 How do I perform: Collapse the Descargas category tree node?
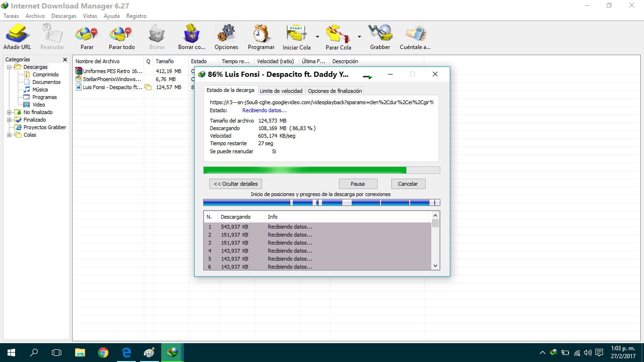tap(9, 67)
